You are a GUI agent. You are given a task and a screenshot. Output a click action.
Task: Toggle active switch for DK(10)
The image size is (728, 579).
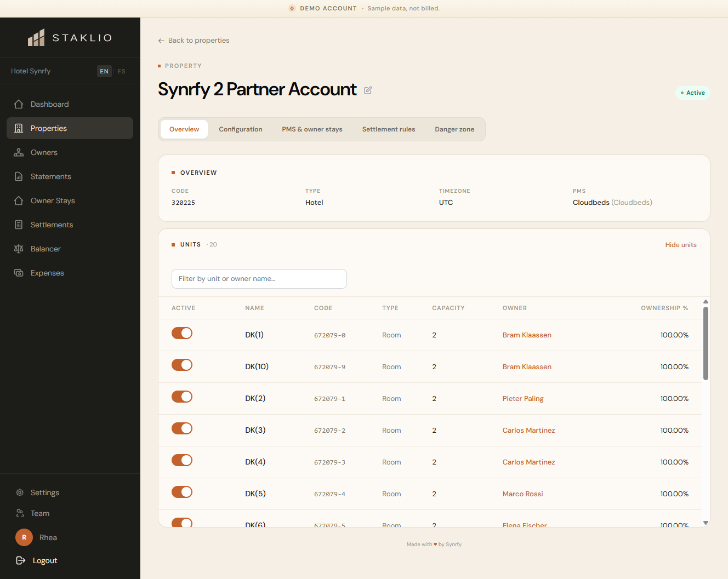[182, 365]
